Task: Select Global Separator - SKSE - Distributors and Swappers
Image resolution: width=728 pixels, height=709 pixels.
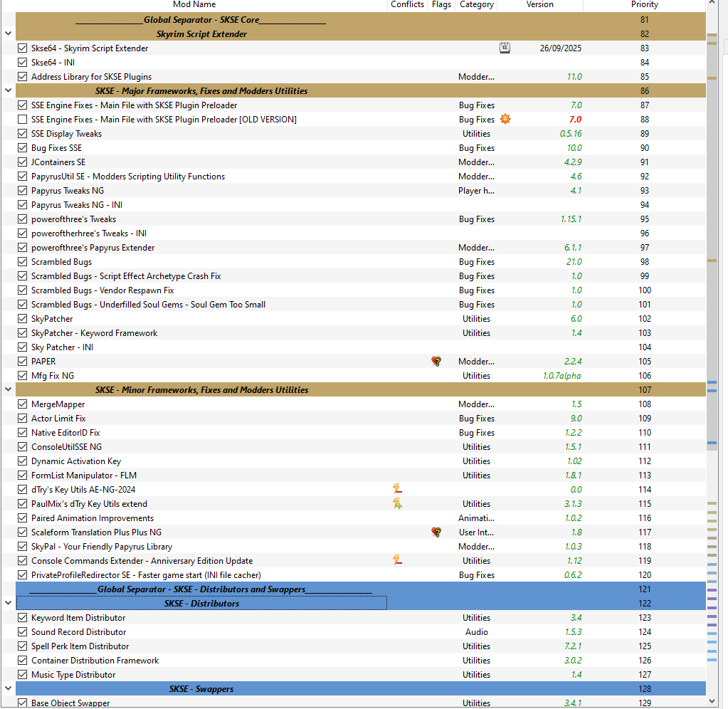Action: click(x=361, y=589)
